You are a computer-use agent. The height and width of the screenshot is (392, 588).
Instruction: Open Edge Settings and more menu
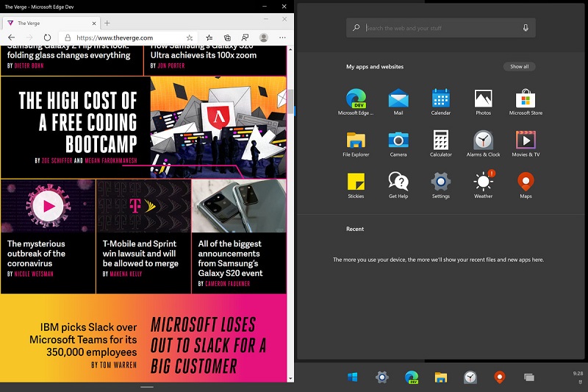[x=282, y=38]
